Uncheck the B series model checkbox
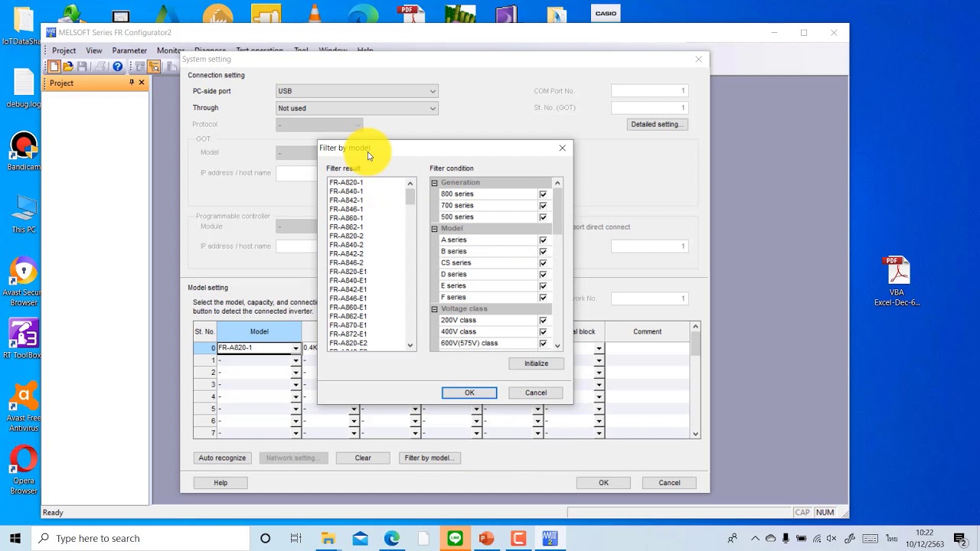The image size is (980, 551). (543, 252)
